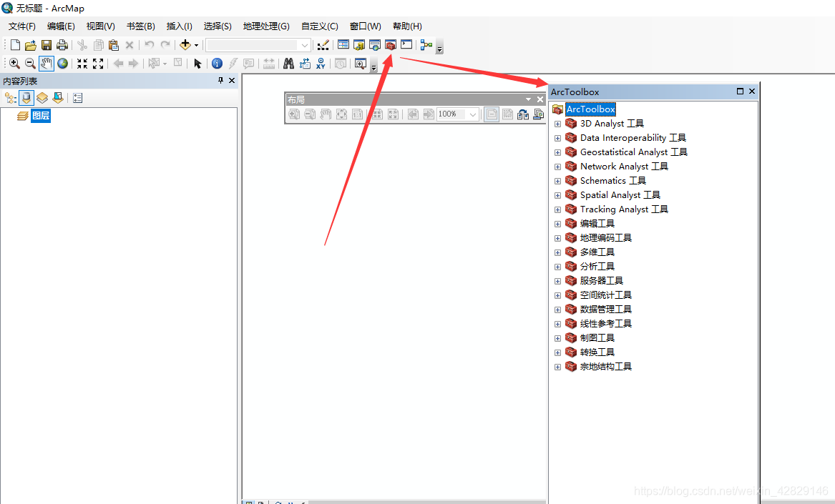This screenshot has width=835, height=504.
Task: Open the Viewer window tool icon
Action: click(361, 64)
